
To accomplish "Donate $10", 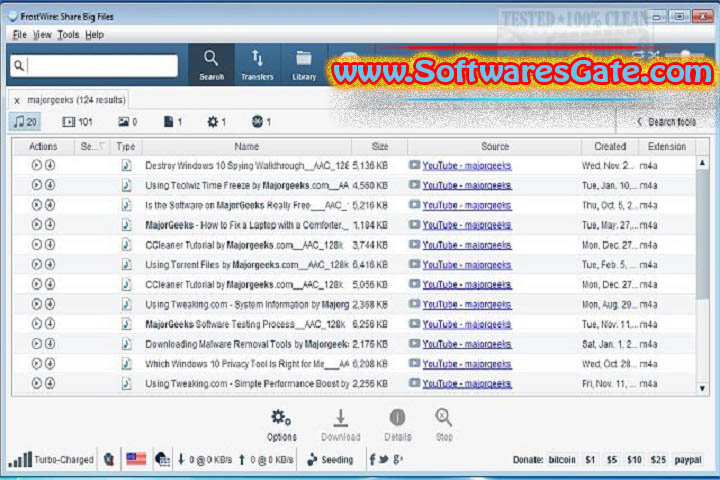I will click(634, 460).
